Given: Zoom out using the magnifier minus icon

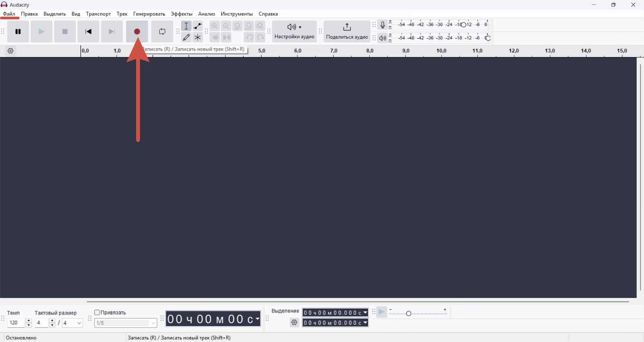Looking at the screenshot, I should 227,26.
